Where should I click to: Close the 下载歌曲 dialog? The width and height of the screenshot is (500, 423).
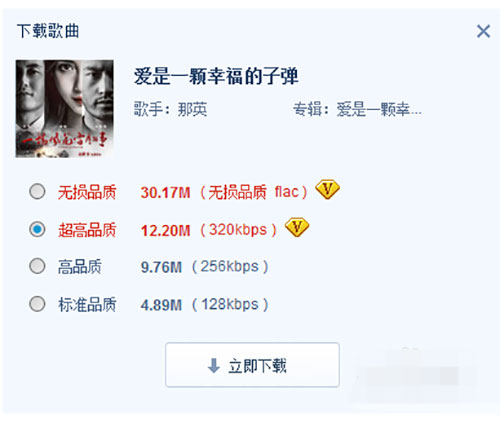click(483, 31)
